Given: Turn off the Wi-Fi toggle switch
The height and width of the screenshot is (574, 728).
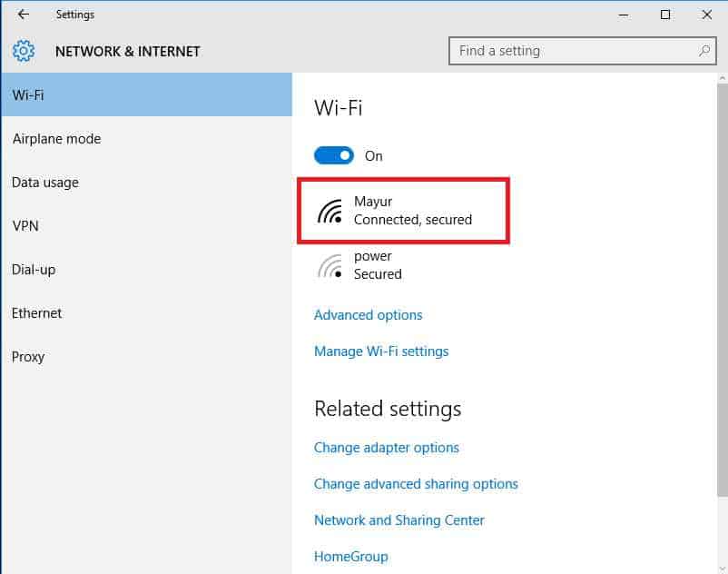Looking at the screenshot, I should pos(334,156).
